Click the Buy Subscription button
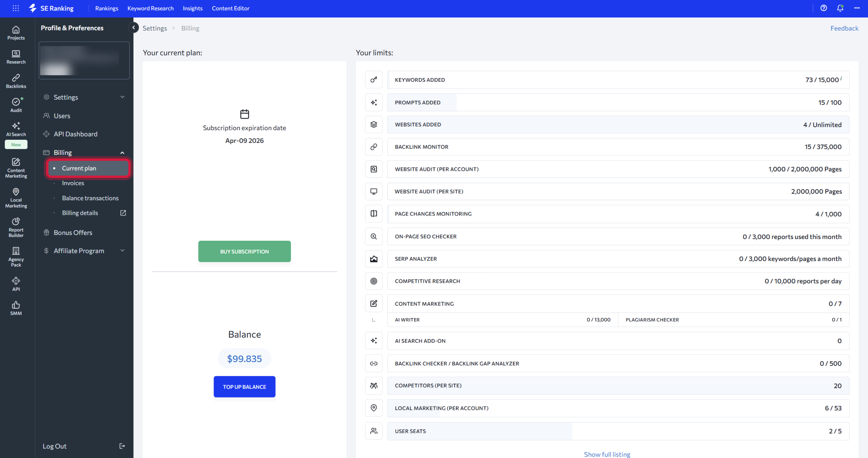868x458 pixels. pos(244,251)
